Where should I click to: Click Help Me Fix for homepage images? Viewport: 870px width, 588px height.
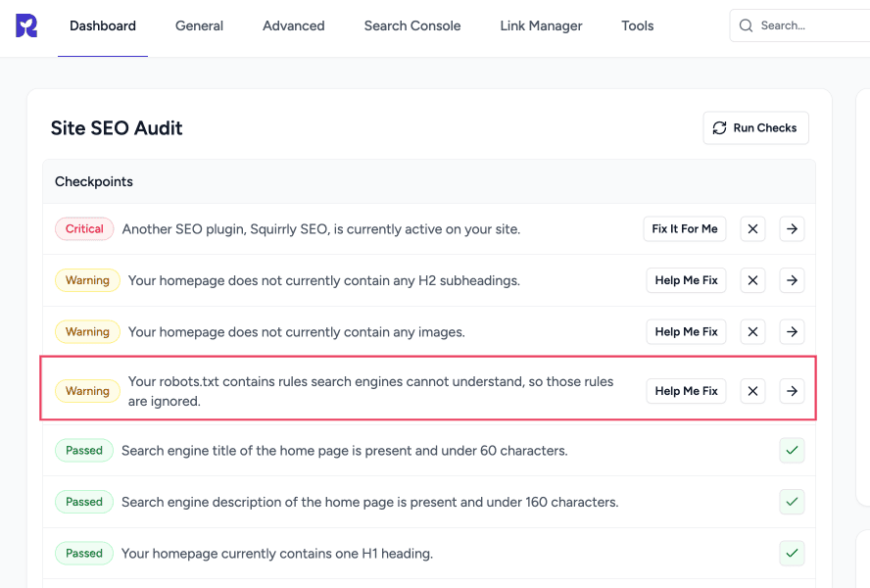[687, 331]
